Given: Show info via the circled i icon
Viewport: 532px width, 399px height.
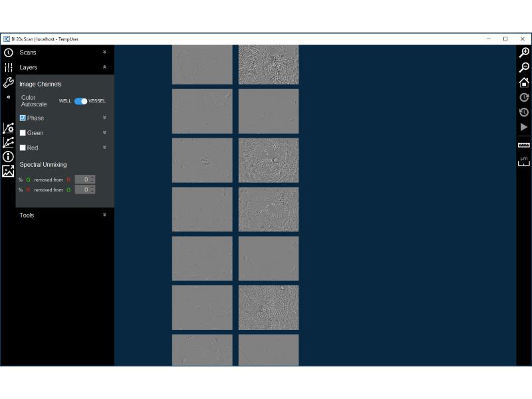Looking at the screenshot, I should click(9, 156).
